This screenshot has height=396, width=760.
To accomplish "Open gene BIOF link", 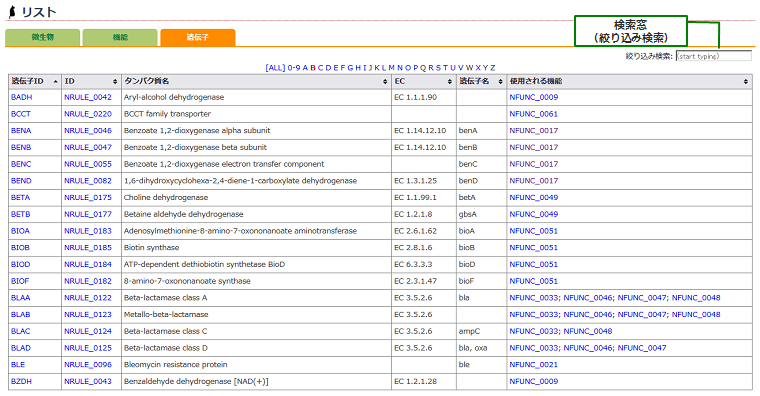I will click(20, 281).
